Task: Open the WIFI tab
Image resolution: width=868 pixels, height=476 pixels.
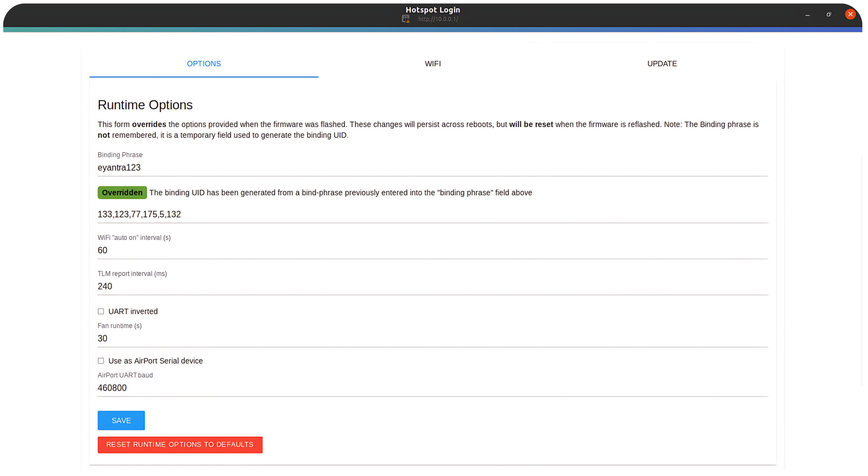Action: (x=433, y=64)
